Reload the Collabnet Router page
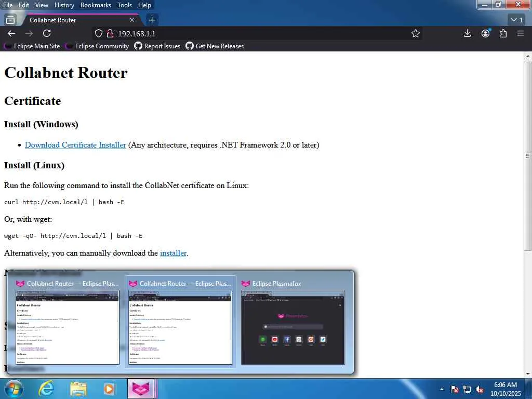This screenshot has height=399, width=532. click(47, 33)
